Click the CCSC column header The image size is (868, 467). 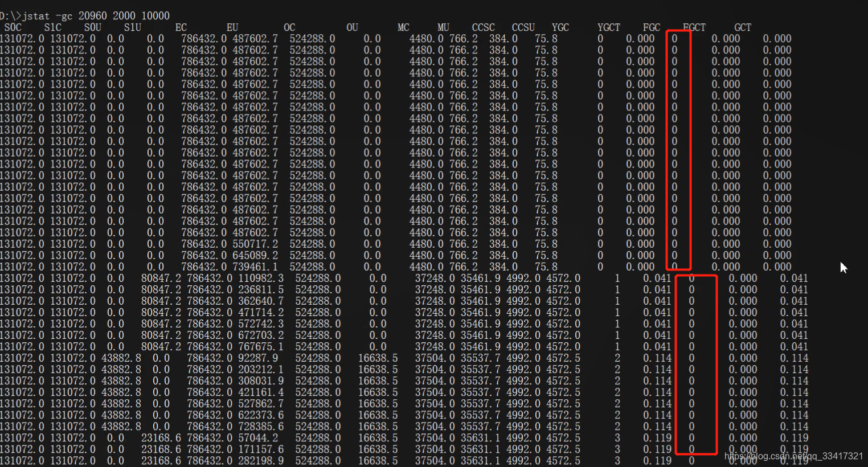(x=483, y=27)
